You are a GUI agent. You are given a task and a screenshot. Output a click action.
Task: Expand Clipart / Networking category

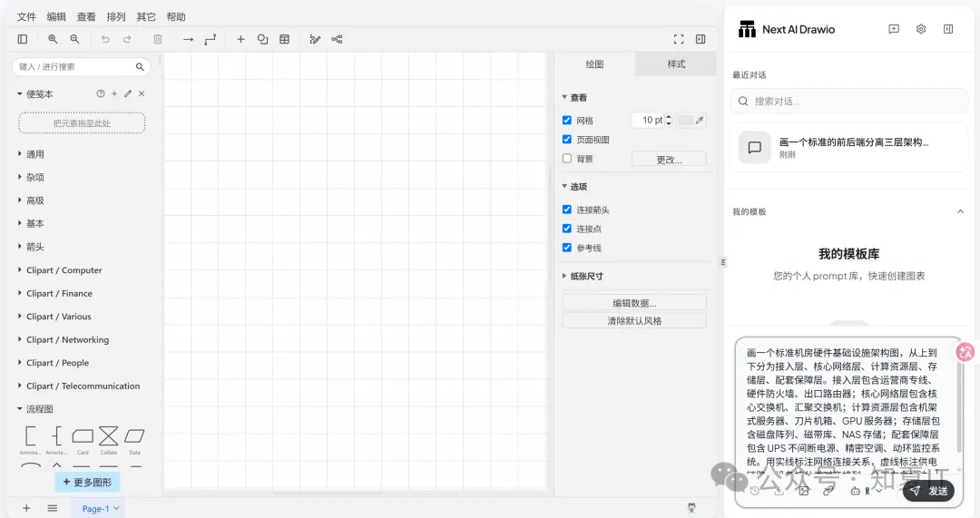tap(63, 339)
